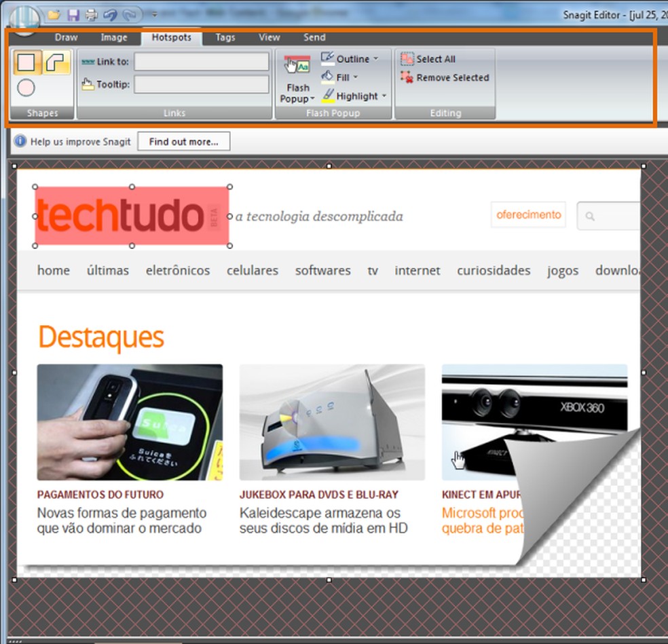Click the Find out more button
668x644 pixels.
pos(184,141)
